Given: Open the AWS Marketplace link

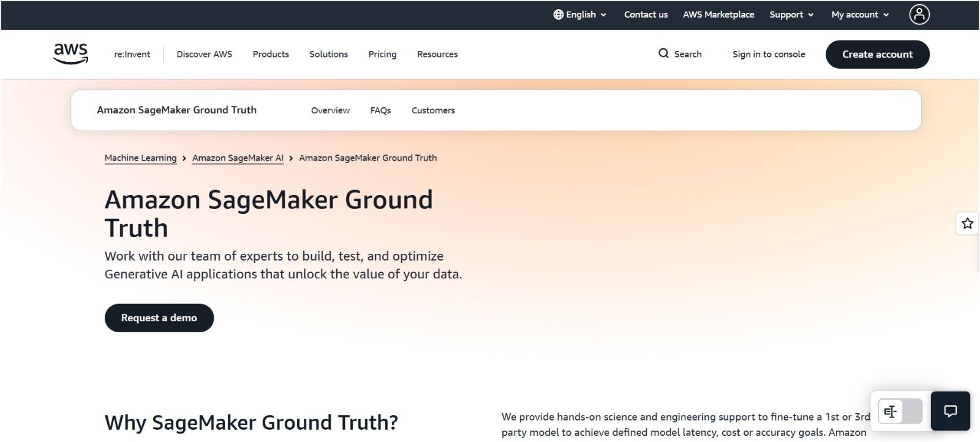Looking at the screenshot, I should [718, 15].
